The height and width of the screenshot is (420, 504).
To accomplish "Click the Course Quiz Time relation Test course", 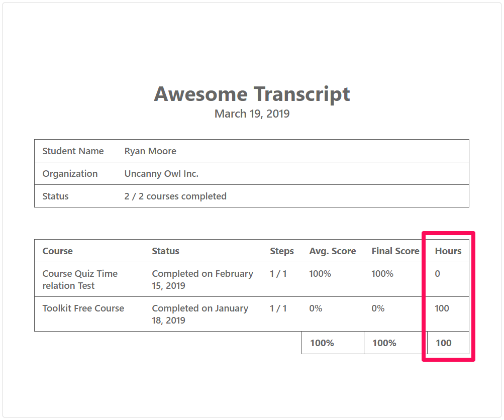I will (x=80, y=280).
